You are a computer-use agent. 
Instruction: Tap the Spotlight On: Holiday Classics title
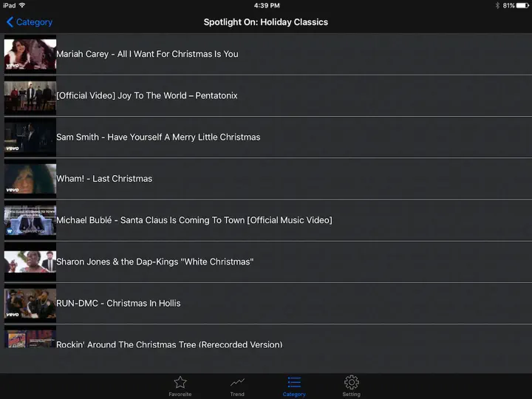point(266,22)
